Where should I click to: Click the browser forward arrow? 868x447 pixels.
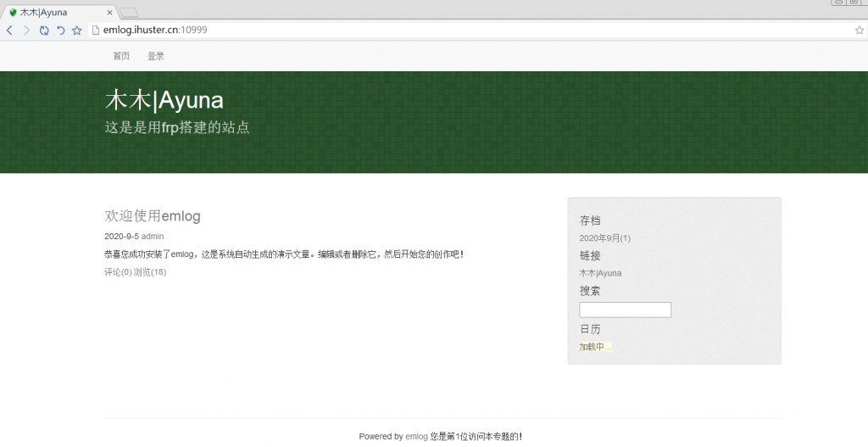point(26,30)
